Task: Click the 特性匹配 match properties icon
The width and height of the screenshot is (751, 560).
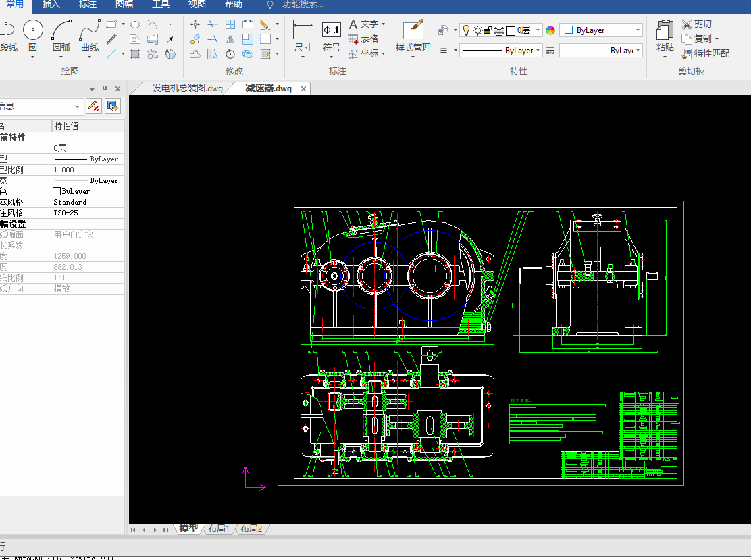Action: tap(687, 53)
